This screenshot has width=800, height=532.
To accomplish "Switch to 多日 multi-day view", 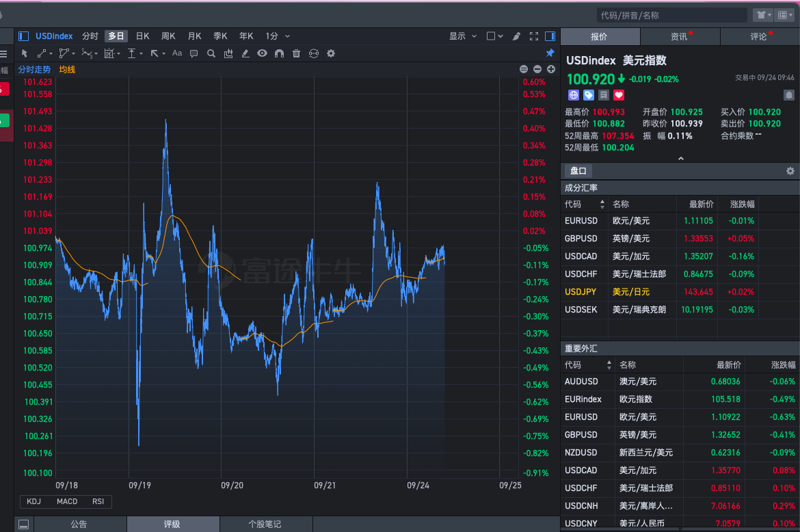I will (x=116, y=36).
